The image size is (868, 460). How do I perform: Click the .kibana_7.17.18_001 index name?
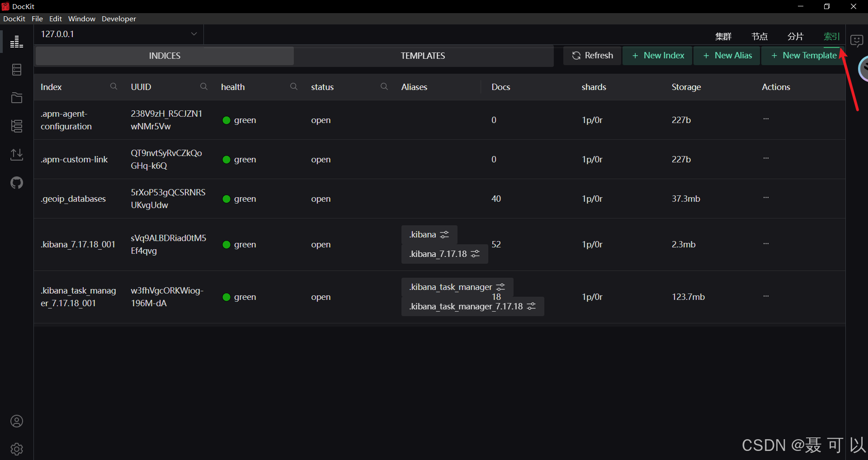pyautogui.click(x=78, y=244)
